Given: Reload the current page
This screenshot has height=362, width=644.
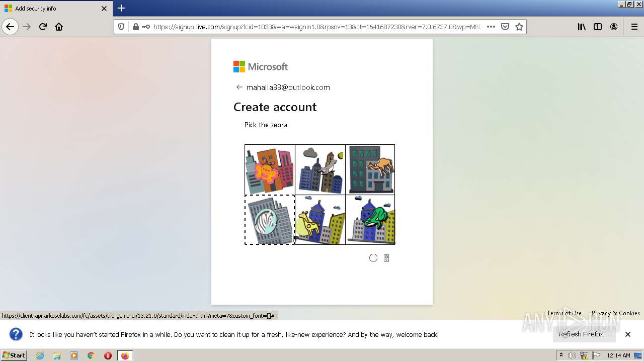Looking at the screenshot, I should [43, 27].
